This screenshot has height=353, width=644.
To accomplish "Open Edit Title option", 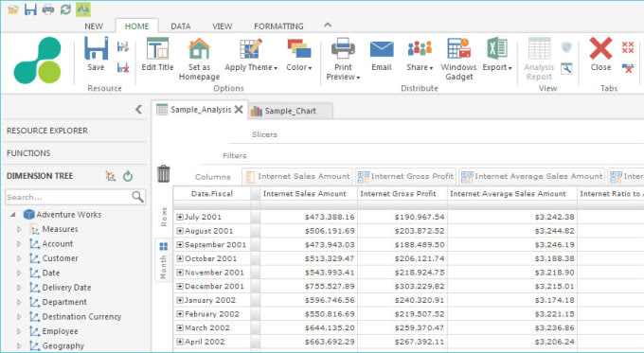I will [x=157, y=54].
